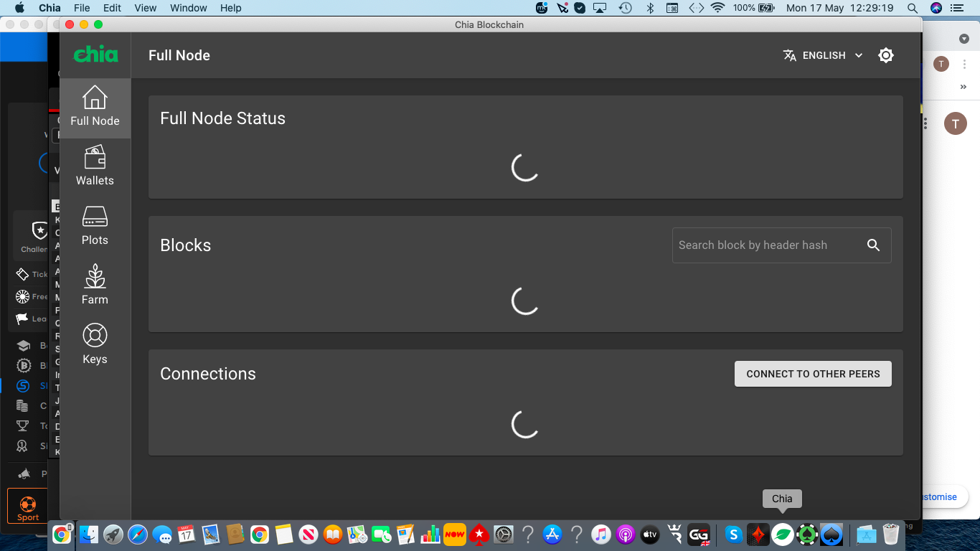Click the Chia logo in sidebar
This screenshot has width=980, height=551.
[x=95, y=55]
